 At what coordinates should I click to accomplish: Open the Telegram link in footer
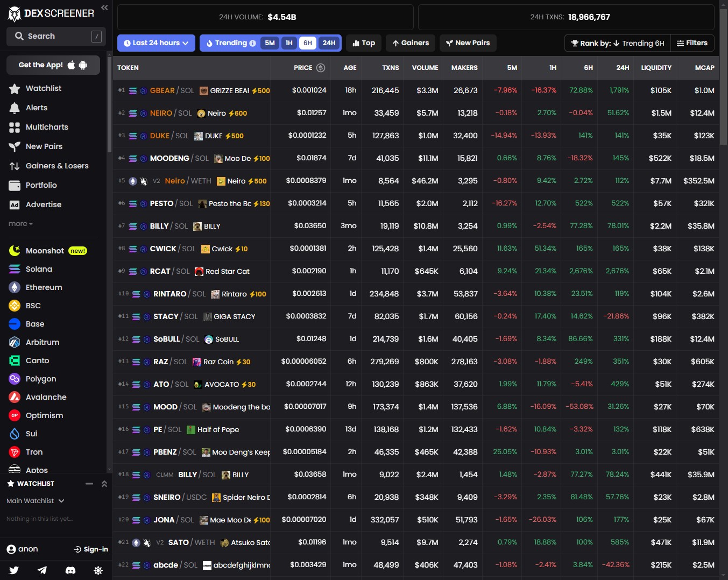click(x=42, y=570)
